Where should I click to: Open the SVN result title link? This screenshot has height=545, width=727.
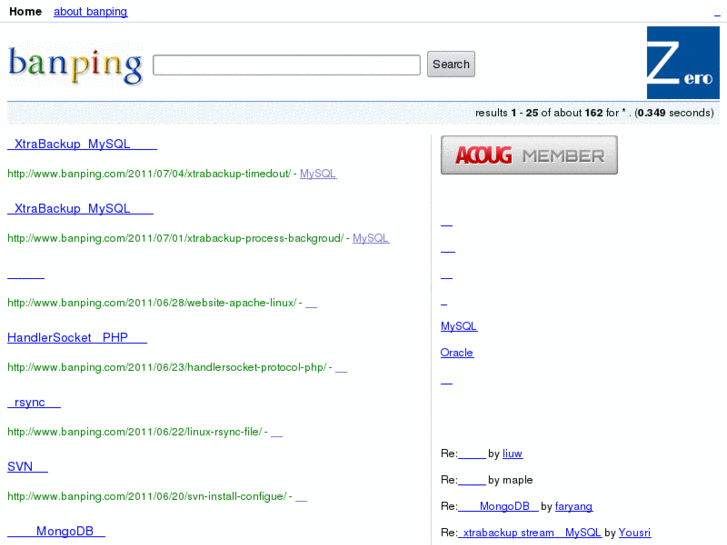pos(27,467)
